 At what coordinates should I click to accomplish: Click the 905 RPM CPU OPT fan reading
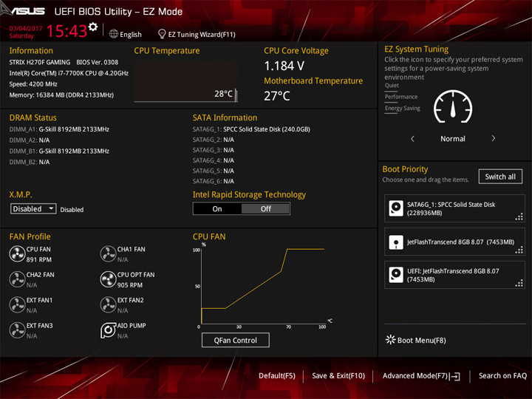(x=130, y=285)
